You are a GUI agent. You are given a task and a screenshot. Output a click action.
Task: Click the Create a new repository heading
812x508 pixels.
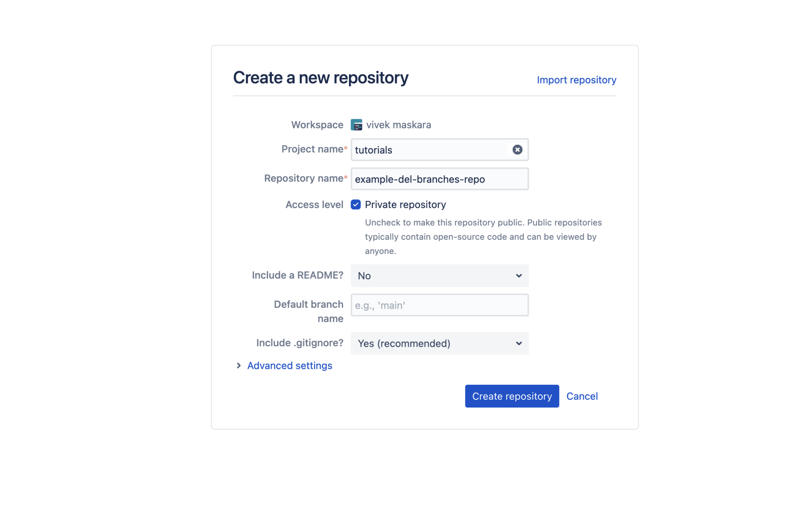(x=320, y=78)
